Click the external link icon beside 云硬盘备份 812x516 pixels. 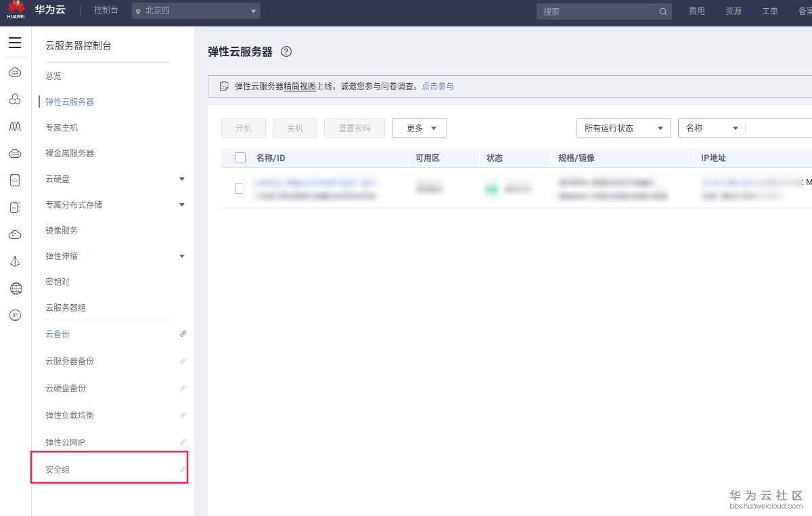[x=183, y=388]
